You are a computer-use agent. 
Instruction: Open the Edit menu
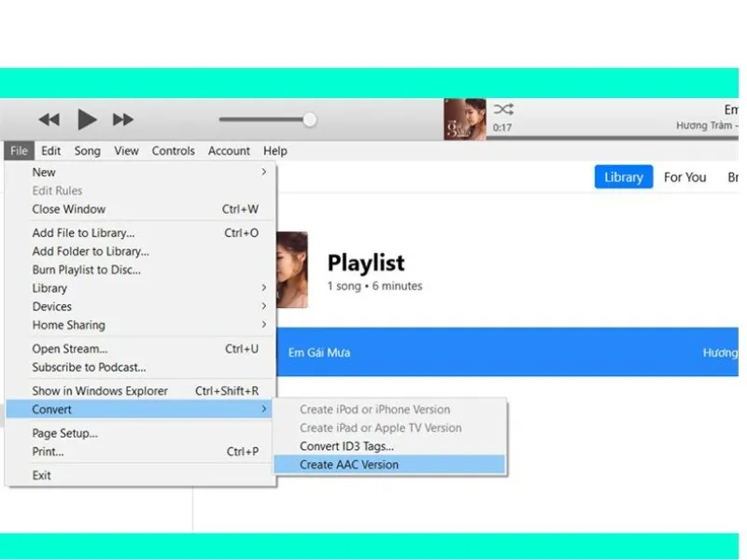pyautogui.click(x=51, y=151)
